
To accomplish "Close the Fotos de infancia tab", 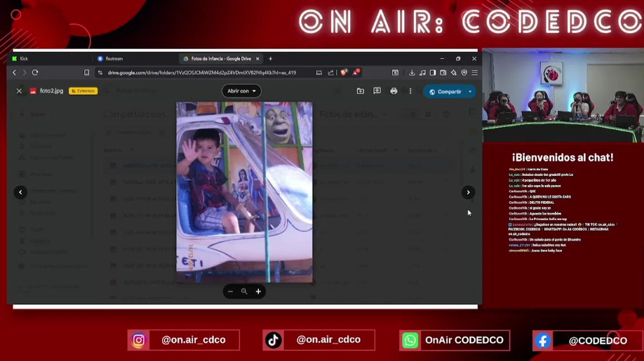I will (258, 59).
